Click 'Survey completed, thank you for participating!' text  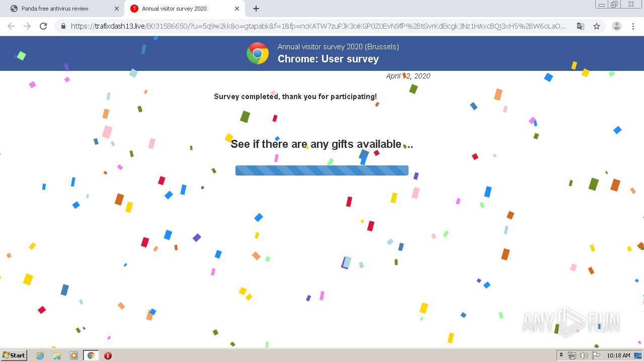click(x=295, y=97)
